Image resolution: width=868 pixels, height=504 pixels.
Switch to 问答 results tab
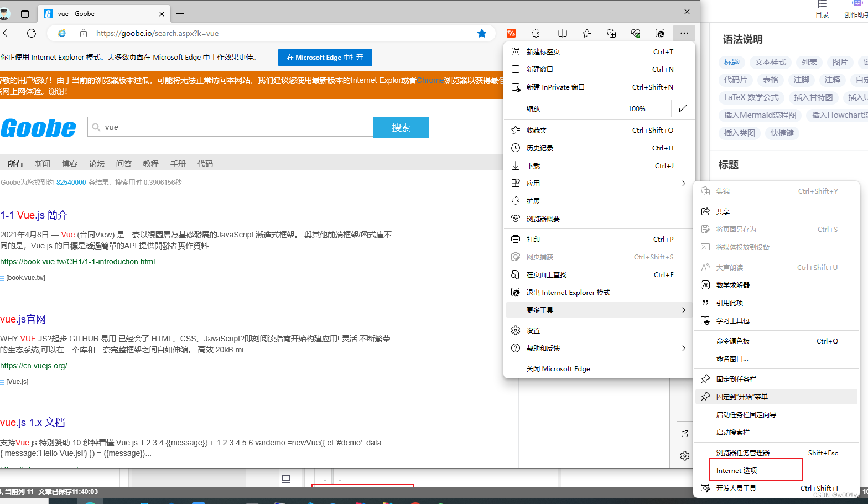(124, 164)
